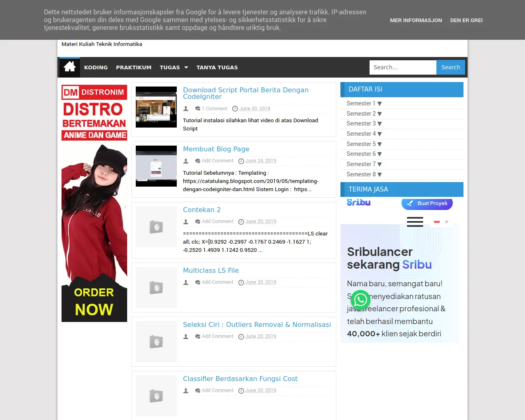The image size is (525, 420).
Task: Open the KODING menu item
Action: coord(96,67)
